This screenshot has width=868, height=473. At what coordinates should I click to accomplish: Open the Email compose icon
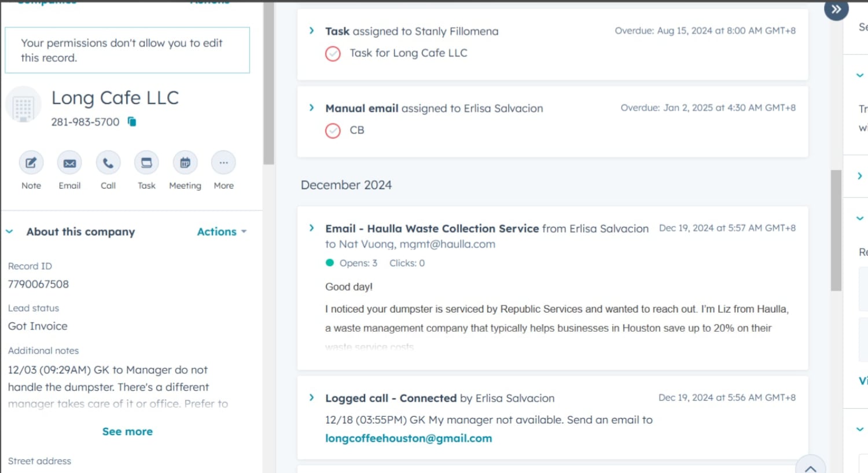click(x=69, y=163)
